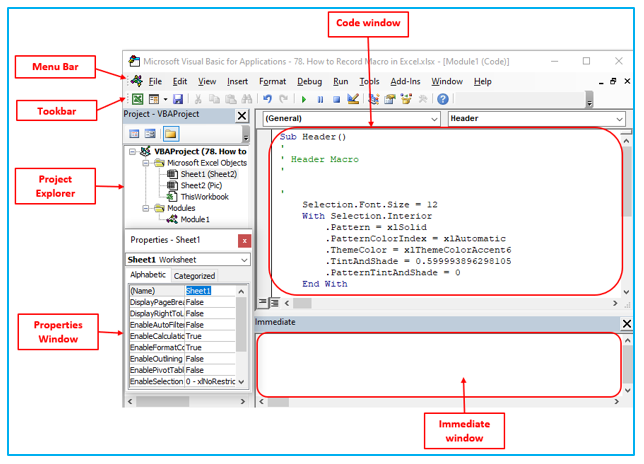Click the Break pause icon
This screenshot has height=464, width=644.
tap(320, 99)
